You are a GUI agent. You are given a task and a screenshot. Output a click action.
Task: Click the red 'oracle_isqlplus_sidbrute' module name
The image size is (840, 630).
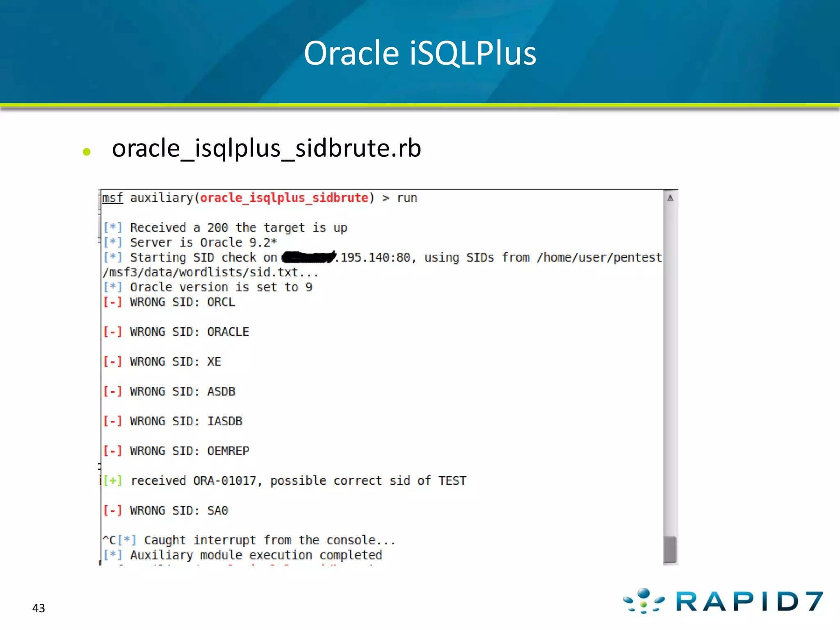pyautogui.click(x=284, y=198)
